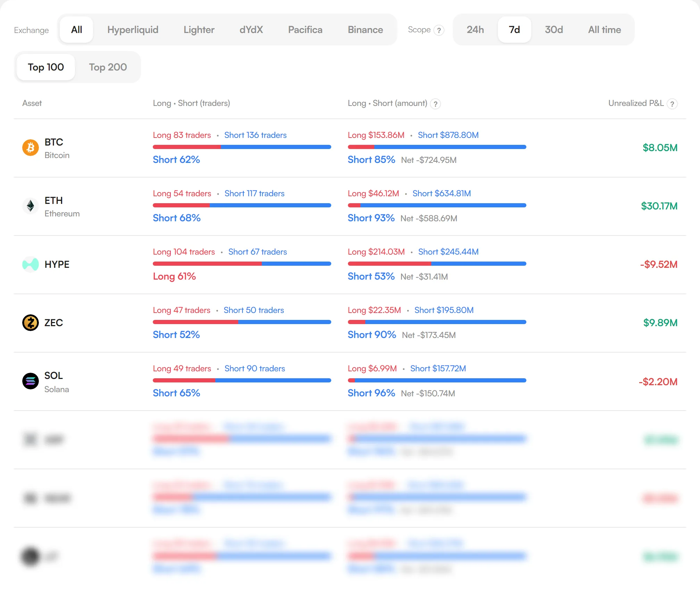
Task: Click the SOL amount long-short bar
Action: point(437,380)
